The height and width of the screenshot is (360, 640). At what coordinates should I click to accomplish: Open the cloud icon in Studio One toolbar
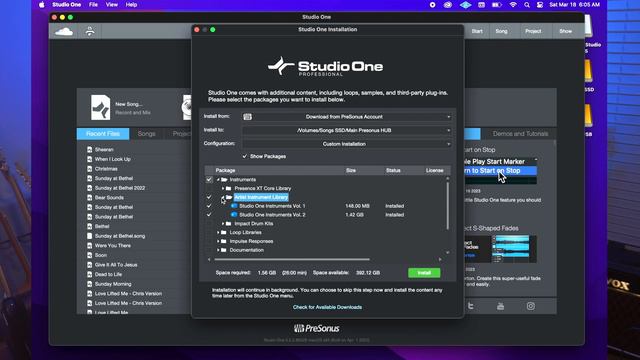click(64, 31)
